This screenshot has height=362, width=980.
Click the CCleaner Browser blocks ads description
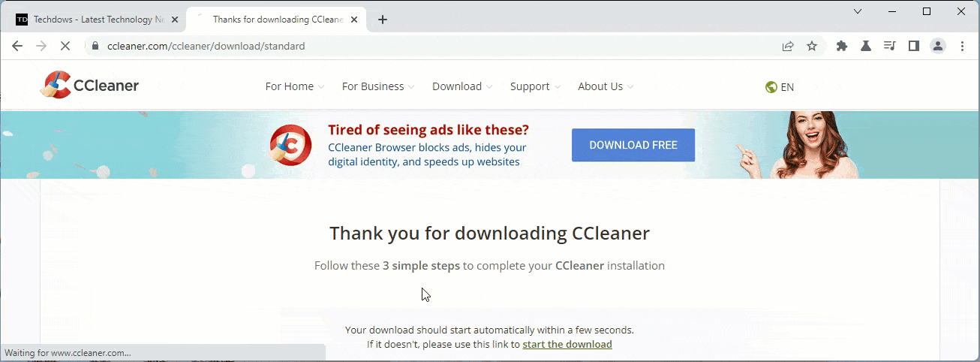point(427,155)
